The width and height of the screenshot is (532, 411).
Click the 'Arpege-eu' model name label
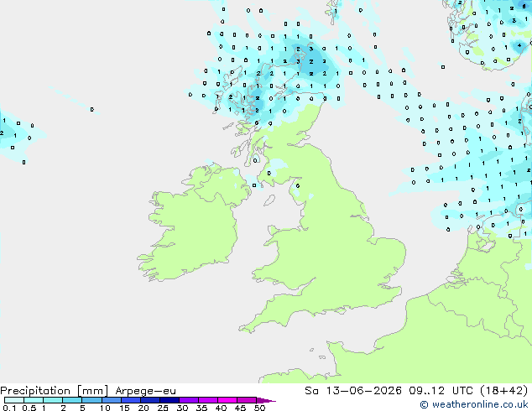pos(145,391)
